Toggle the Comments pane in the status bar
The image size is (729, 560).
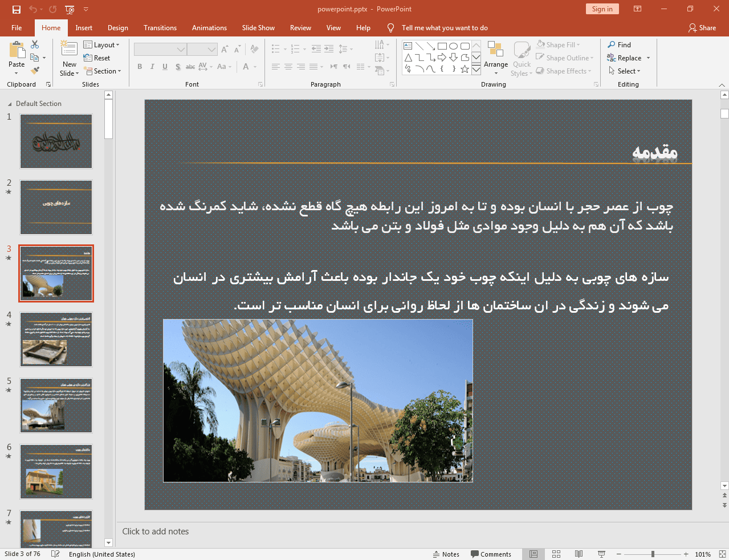pos(491,554)
